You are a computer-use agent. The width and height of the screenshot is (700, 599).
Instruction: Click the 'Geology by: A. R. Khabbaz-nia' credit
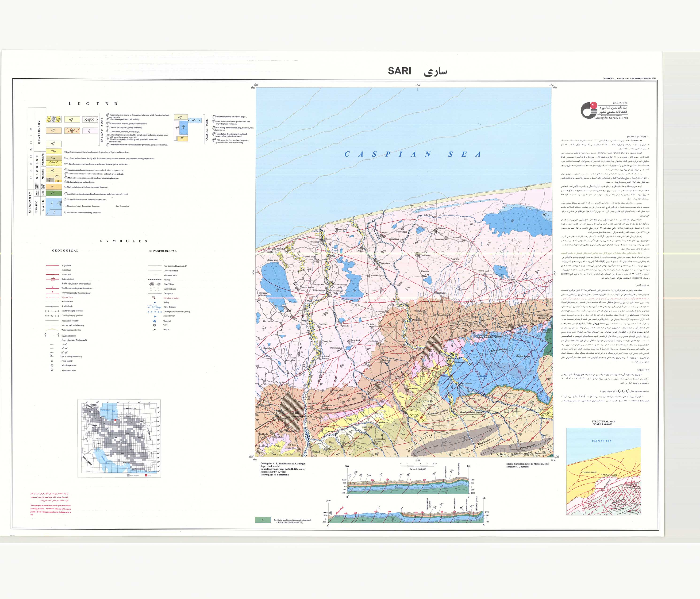[x=283, y=464]
